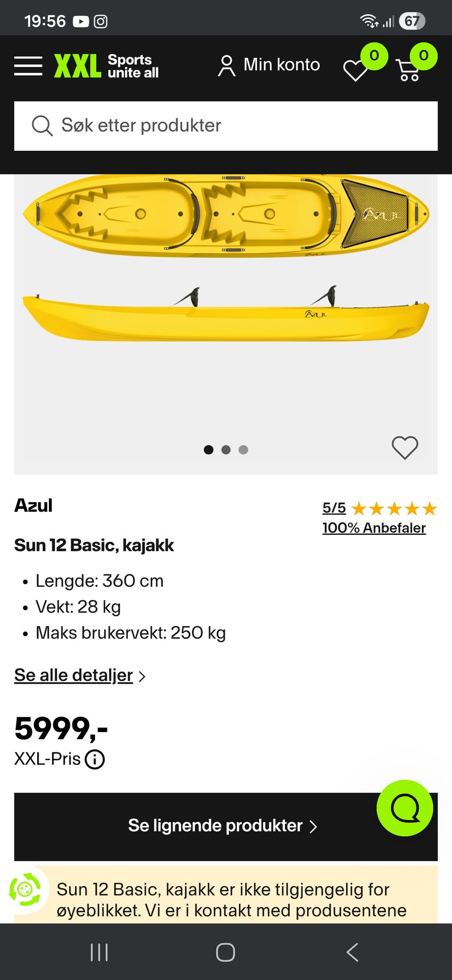This screenshot has height=980, width=452.
Task: Tap the yellow kayak product image
Action: 226,259
